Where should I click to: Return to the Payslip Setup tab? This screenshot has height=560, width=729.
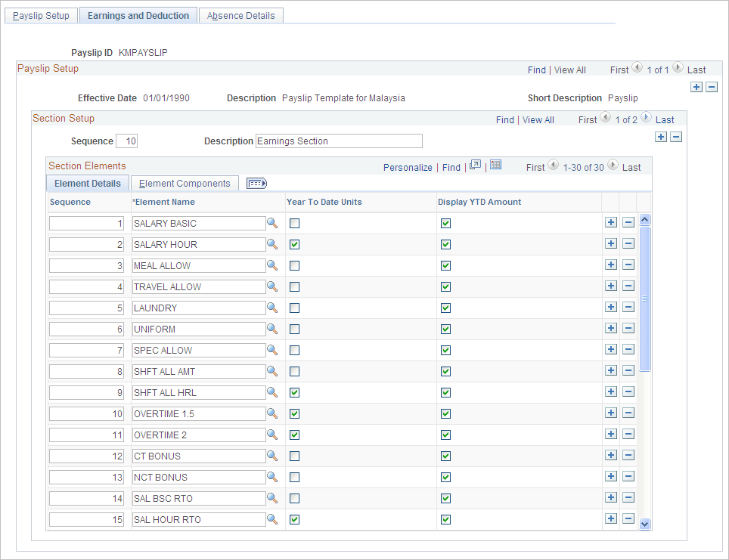pos(41,15)
